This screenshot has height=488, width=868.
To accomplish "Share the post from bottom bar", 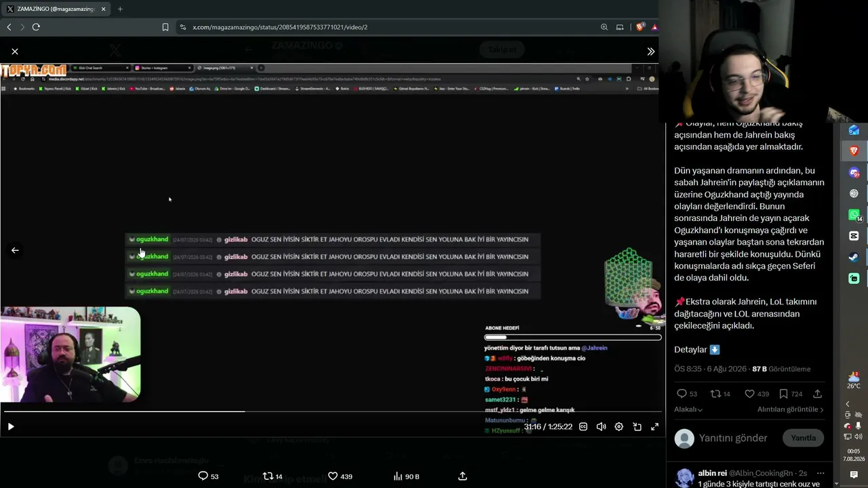I will click(x=462, y=476).
